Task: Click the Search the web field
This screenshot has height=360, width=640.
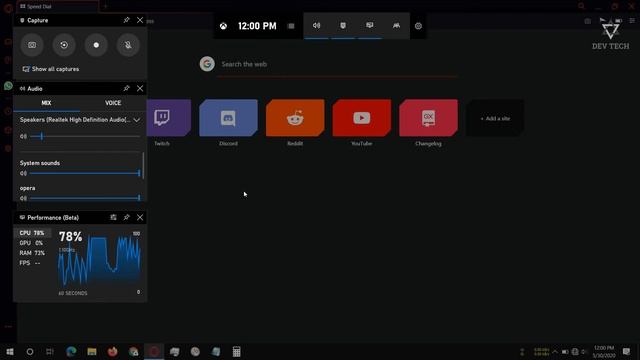Action: coord(339,64)
